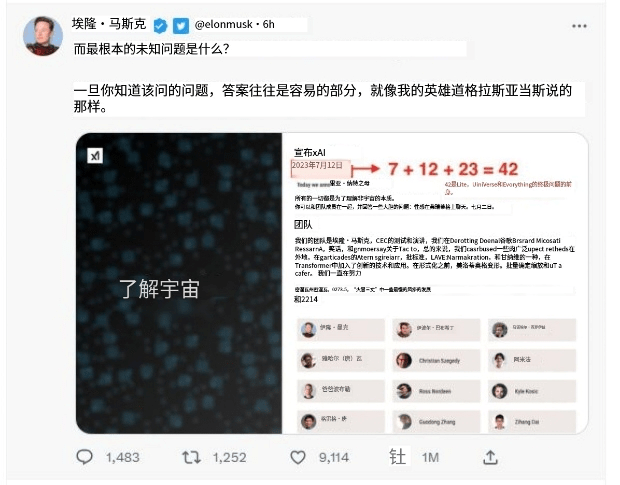Click the blue Twitter bird badge
This screenshot has width=620, height=485.
[x=181, y=26]
